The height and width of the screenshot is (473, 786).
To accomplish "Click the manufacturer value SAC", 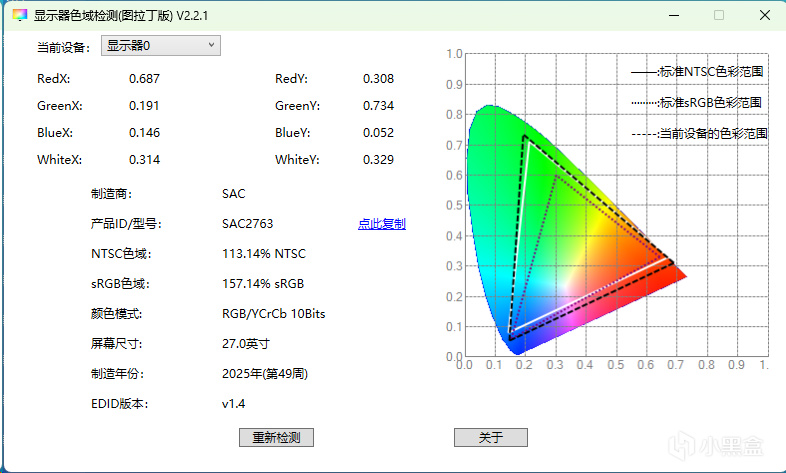I will tap(234, 194).
